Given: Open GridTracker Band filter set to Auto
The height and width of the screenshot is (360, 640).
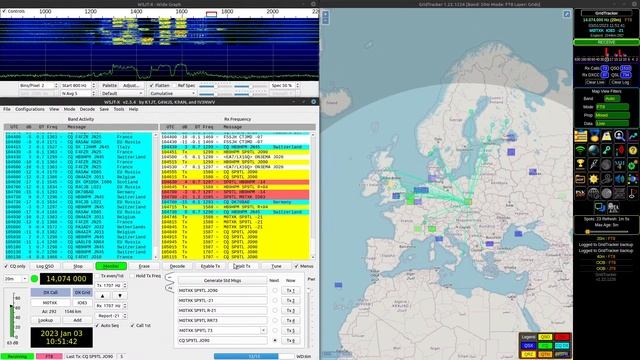Looking at the screenshot, I should pos(612,99).
